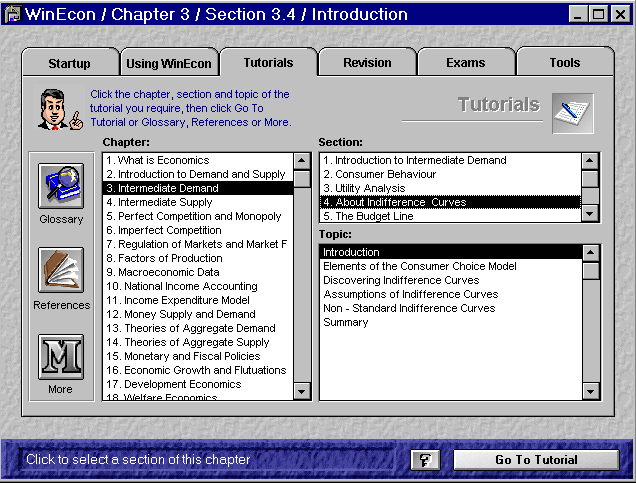The height and width of the screenshot is (483, 636).
Task: Select chapter '8. Factors of Production'
Action: coord(198,258)
